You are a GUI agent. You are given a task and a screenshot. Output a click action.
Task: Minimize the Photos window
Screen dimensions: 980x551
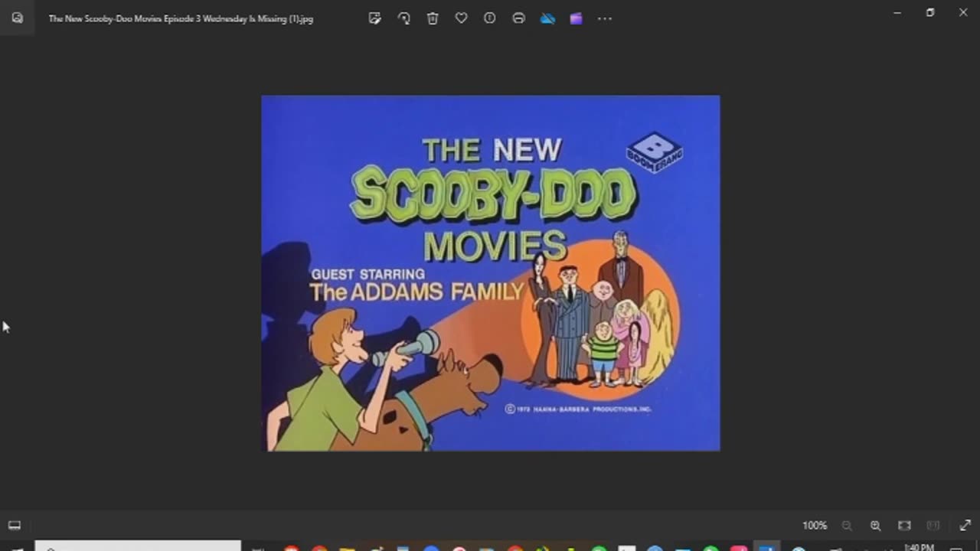click(x=897, y=13)
